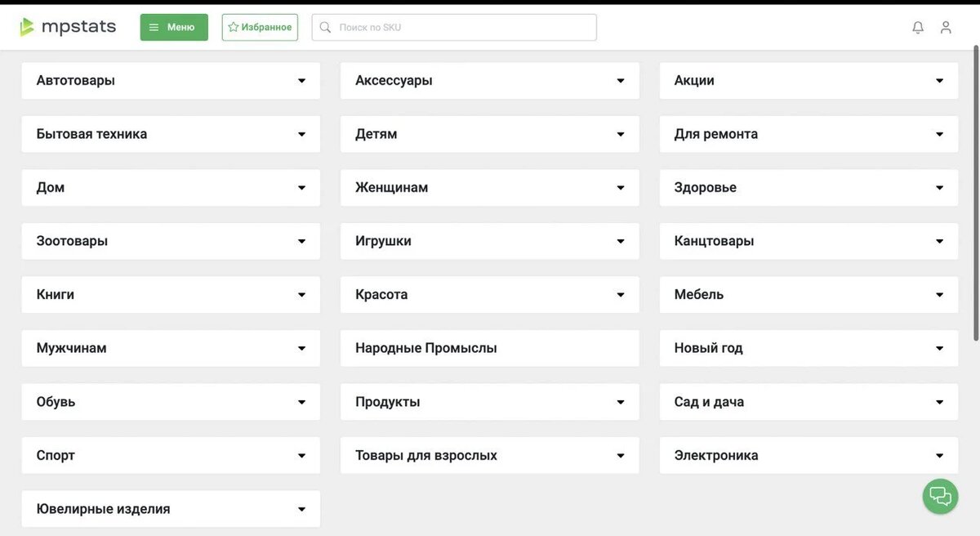Expand Красота arrow
Image resolution: width=980 pixels, height=536 pixels.
coord(621,295)
